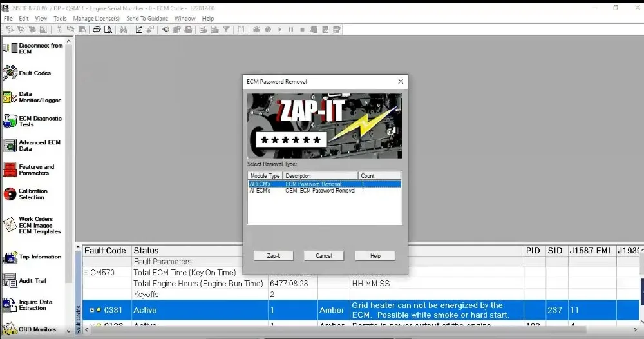Click the Help button in the dialog
644x339 pixels.
(x=375, y=256)
